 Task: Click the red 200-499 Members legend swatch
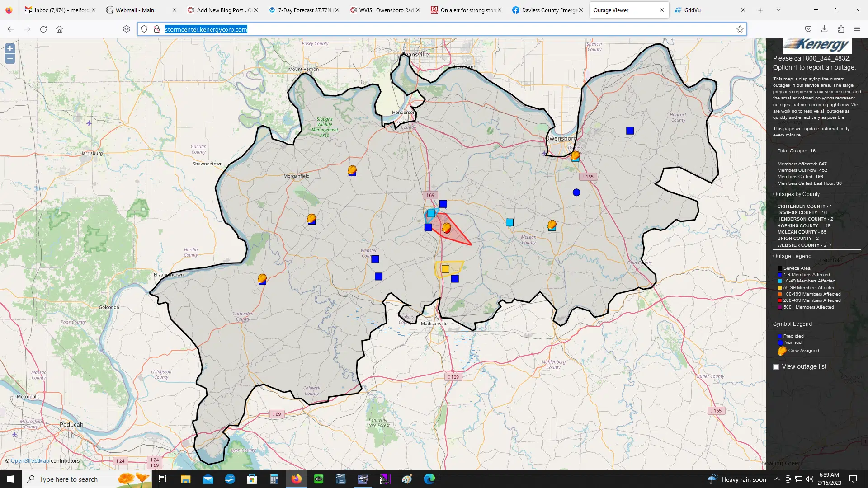(780, 300)
